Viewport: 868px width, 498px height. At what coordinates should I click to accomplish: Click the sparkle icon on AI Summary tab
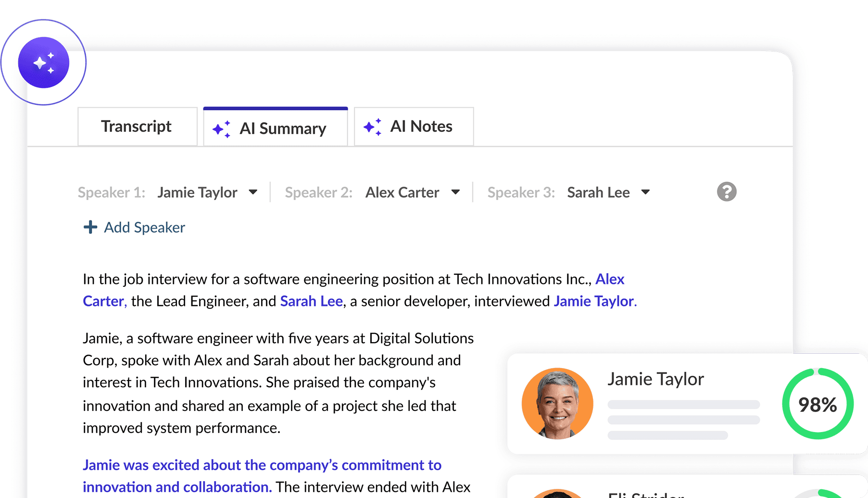[222, 129]
